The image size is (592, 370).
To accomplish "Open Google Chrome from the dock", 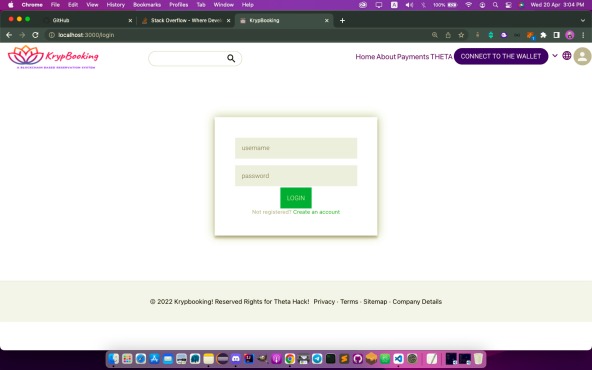I will pos(290,358).
